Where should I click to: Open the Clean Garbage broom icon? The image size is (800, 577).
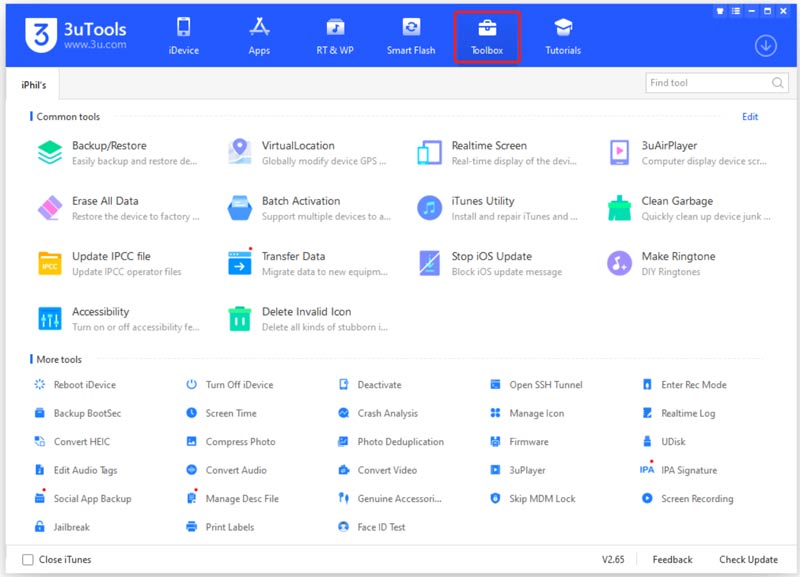click(619, 208)
